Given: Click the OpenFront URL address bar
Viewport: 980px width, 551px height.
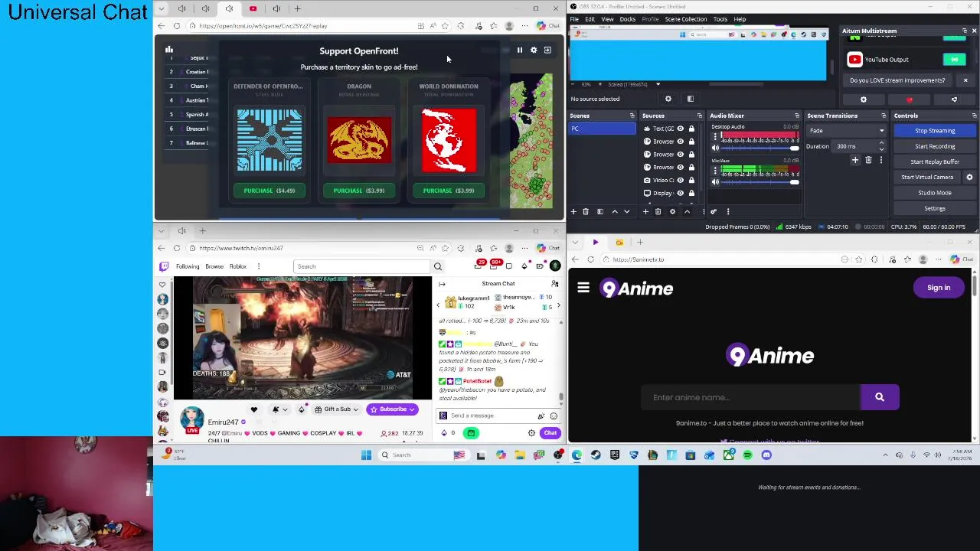Looking at the screenshot, I should pyautogui.click(x=306, y=26).
